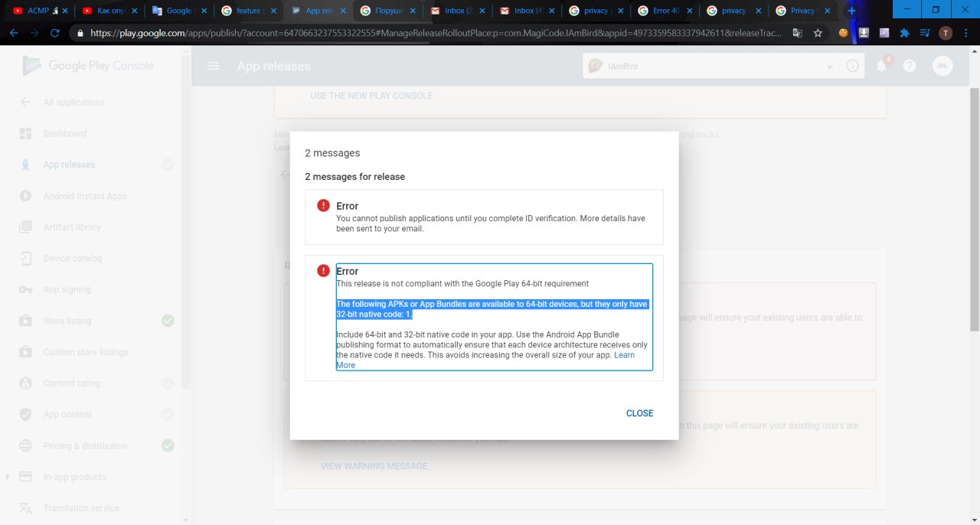980x525 pixels.
Task: Select the highlighted APKs 32-bit native code text
Action: click(x=492, y=309)
